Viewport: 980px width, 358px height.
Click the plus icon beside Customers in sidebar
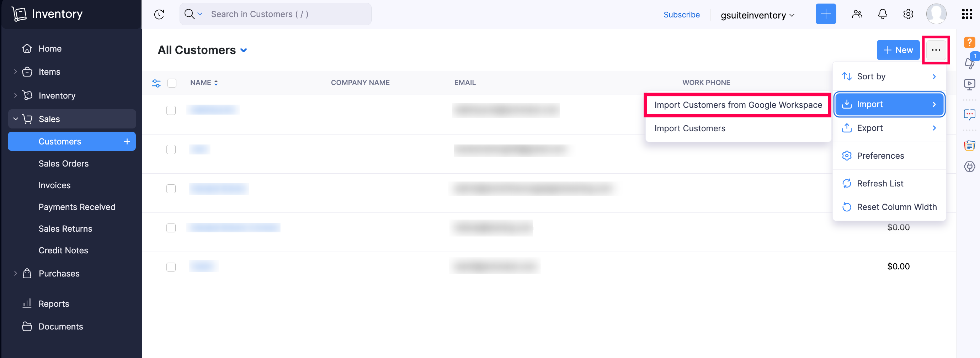pyautogui.click(x=127, y=142)
